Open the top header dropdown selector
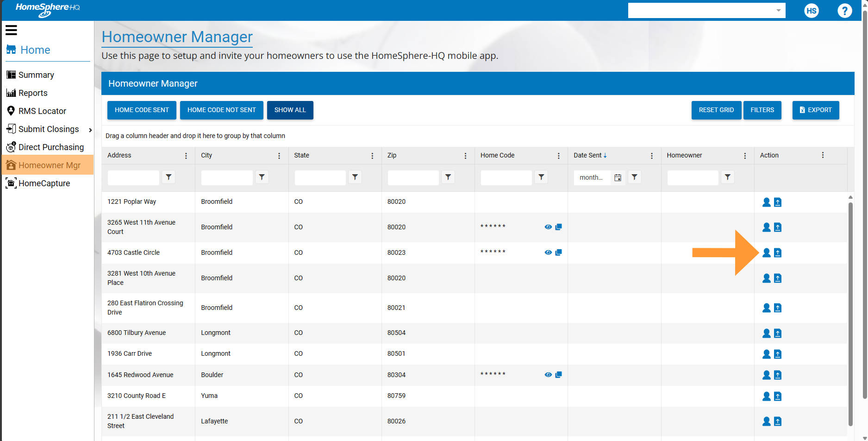The height and width of the screenshot is (441, 868). [706, 10]
